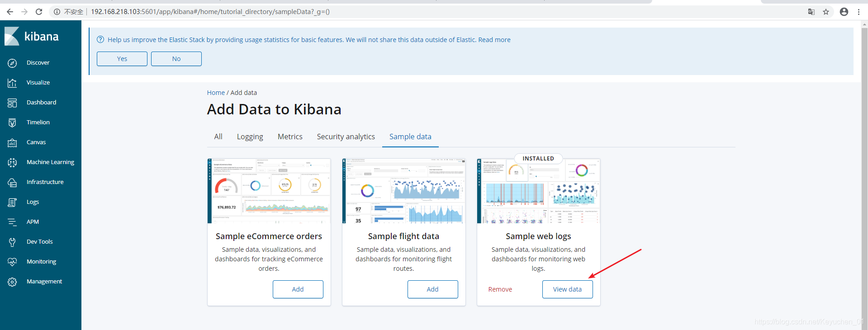Bookmark this page with the star icon
The height and width of the screenshot is (330, 868).
[x=826, y=12]
